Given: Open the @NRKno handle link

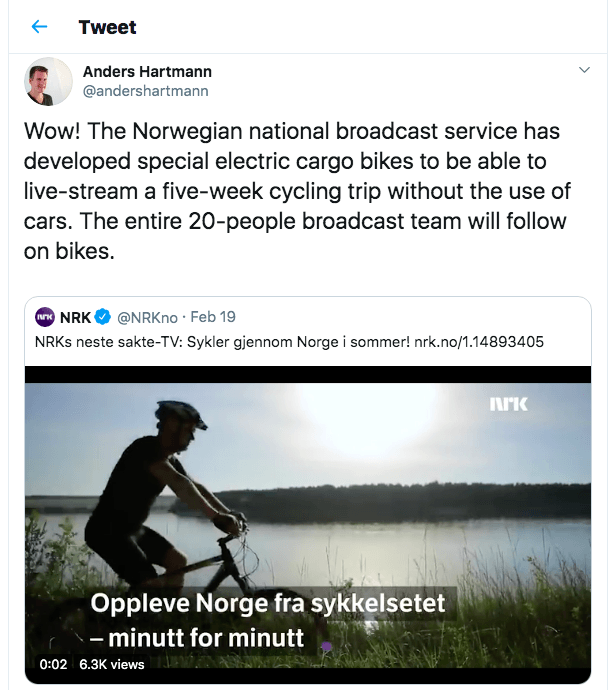Looking at the screenshot, I should [x=147, y=317].
